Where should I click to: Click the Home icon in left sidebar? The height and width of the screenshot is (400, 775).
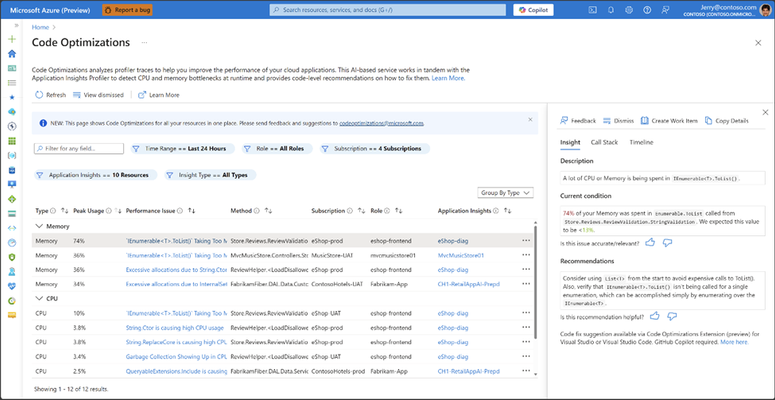pos(12,54)
